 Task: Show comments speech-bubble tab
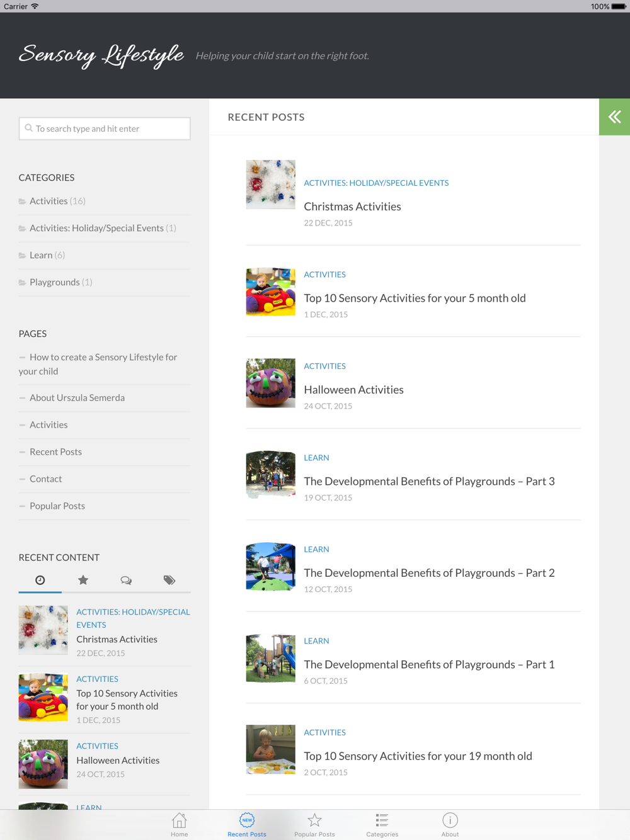[x=126, y=580]
